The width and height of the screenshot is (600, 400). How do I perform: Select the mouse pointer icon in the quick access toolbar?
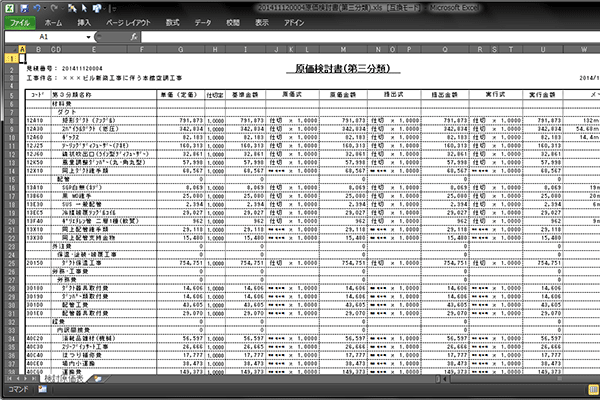(84, 8)
